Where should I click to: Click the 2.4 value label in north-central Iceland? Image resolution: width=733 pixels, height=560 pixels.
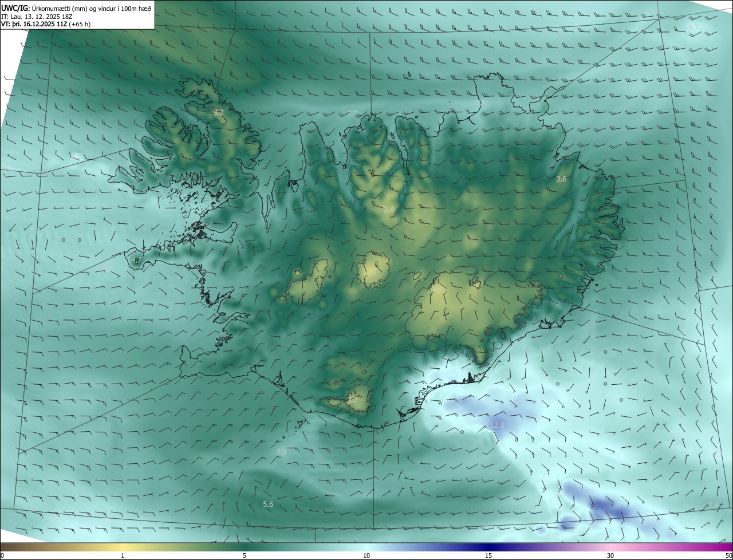tap(389, 210)
